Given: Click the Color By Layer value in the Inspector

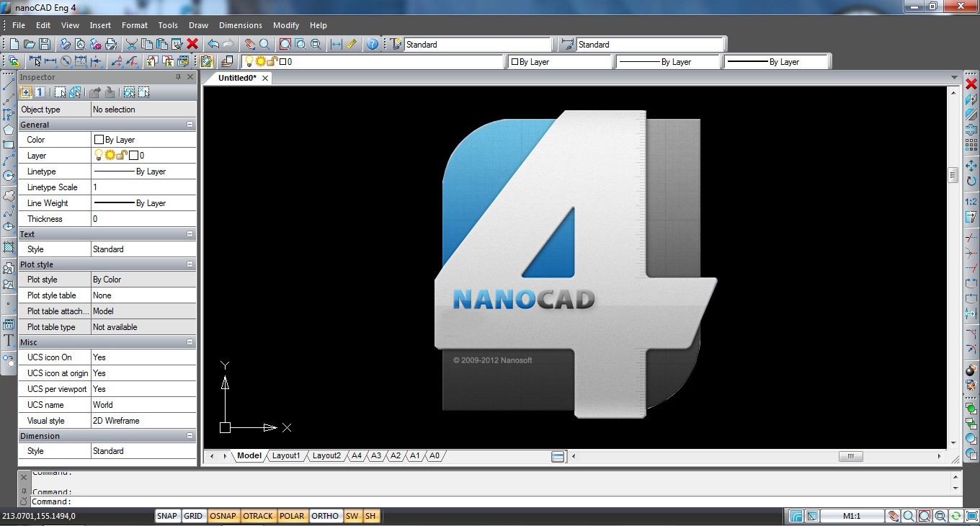Looking at the screenshot, I should pos(143,140).
